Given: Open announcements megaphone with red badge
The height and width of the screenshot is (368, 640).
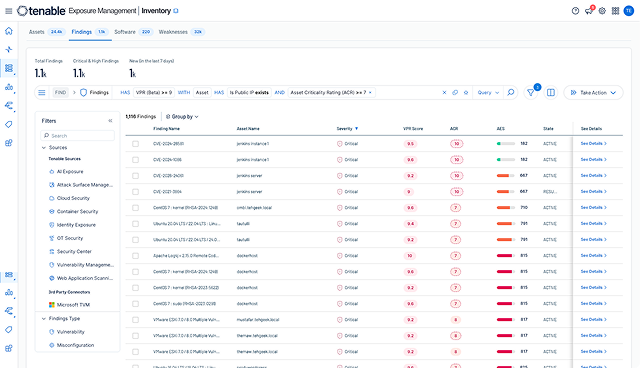Looking at the screenshot, I should 589,11.
